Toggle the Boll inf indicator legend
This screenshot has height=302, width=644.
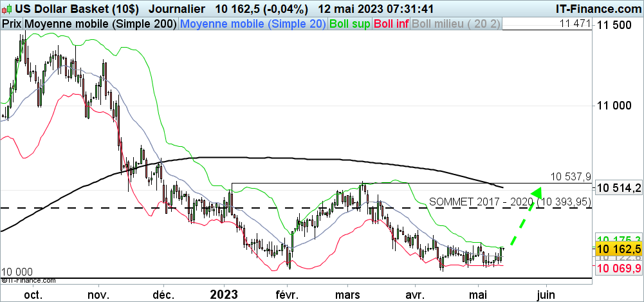tap(390, 24)
